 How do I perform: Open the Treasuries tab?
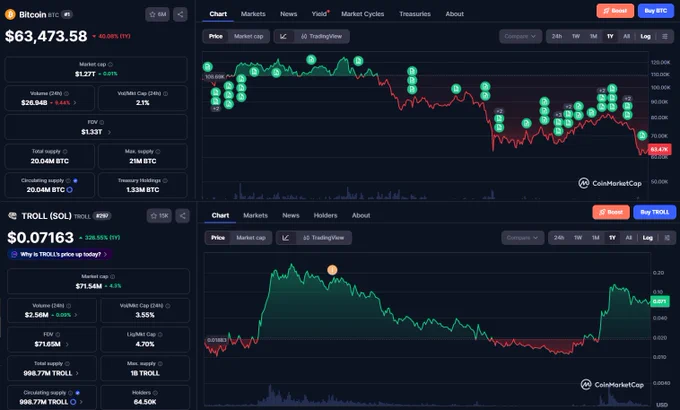(415, 14)
